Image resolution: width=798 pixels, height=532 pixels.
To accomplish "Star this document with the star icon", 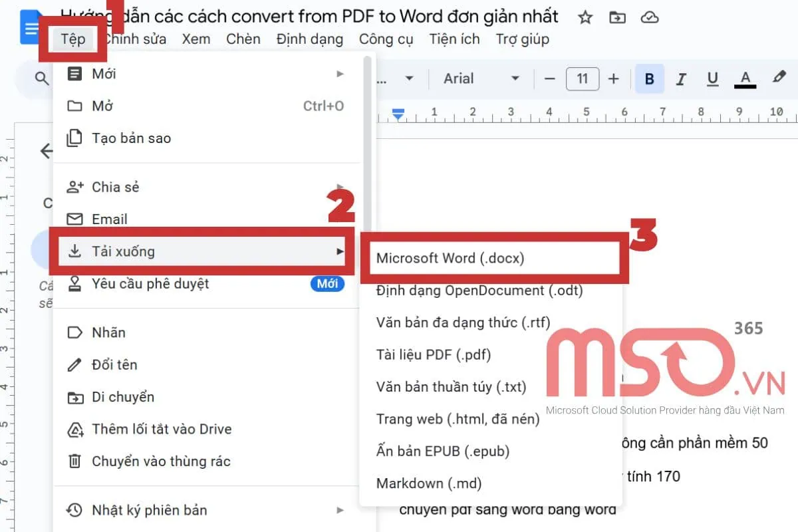I will pyautogui.click(x=585, y=17).
